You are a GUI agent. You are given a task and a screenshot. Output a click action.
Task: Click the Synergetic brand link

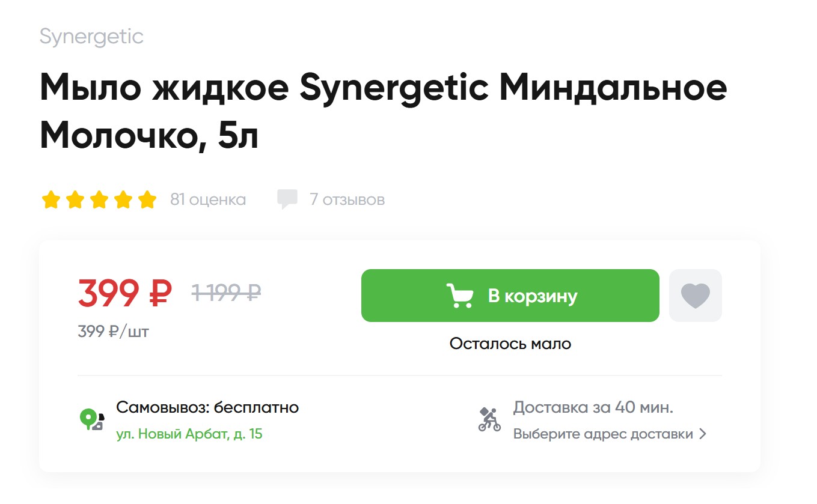tap(91, 37)
